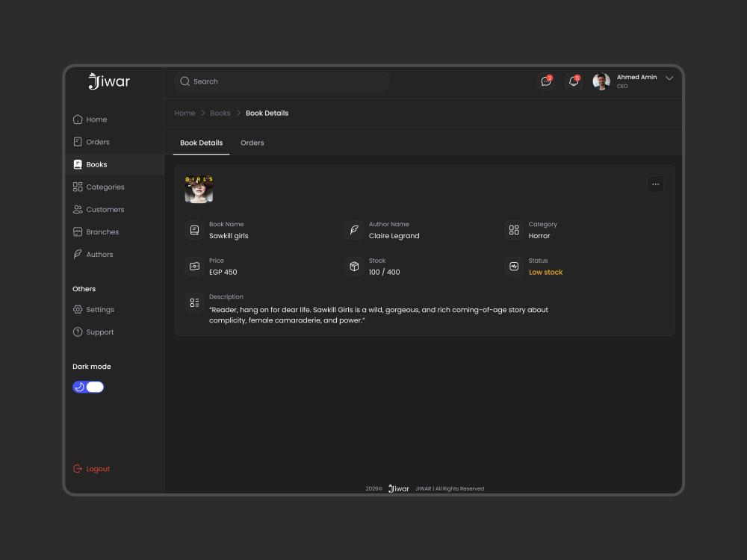The height and width of the screenshot is (560, 747).
Task: Click into the Search input field
Action: (282, 81)
